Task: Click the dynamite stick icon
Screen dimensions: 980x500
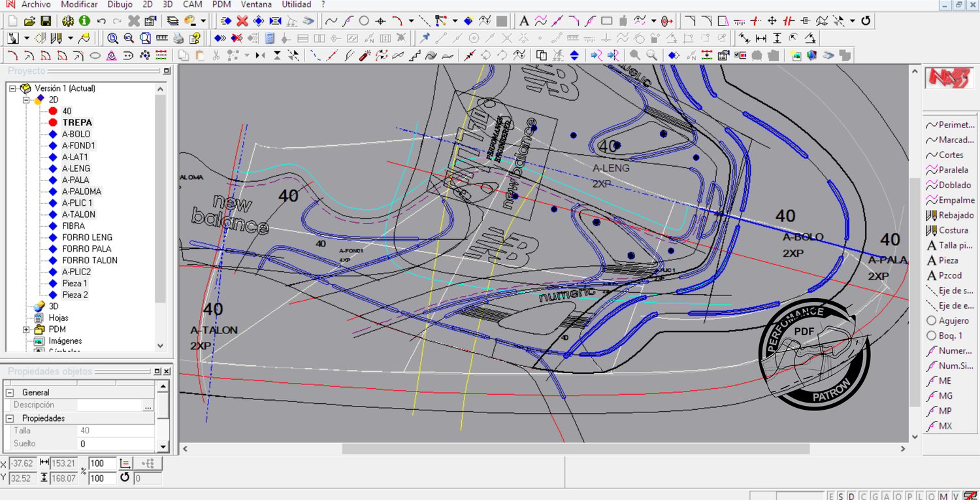Action: tap(365, 56)
